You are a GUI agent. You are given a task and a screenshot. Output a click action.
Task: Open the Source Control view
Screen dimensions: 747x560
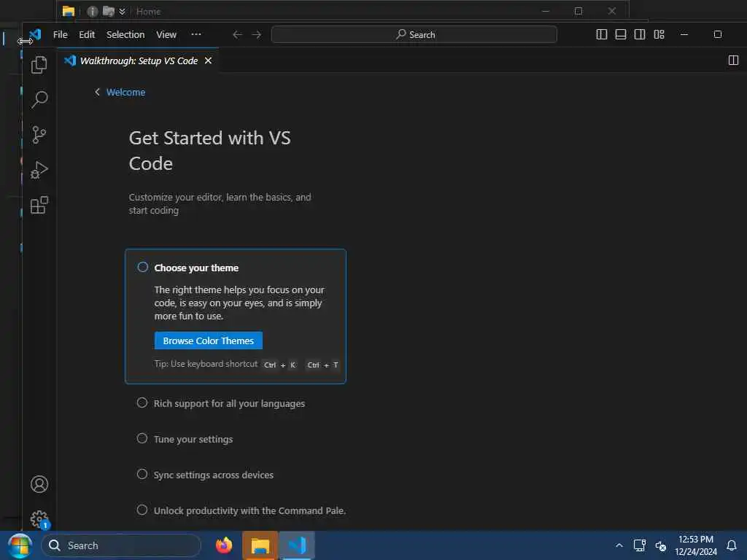coord(39,135)
